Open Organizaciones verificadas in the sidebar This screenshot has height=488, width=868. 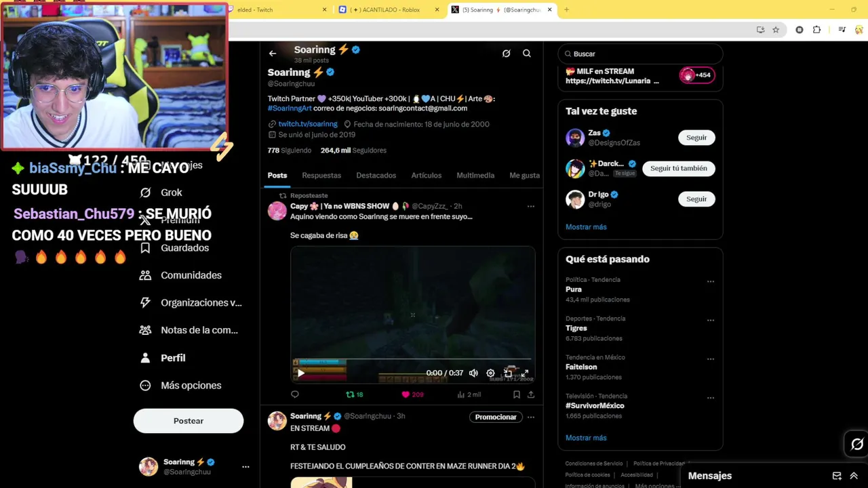coord(191,303)
